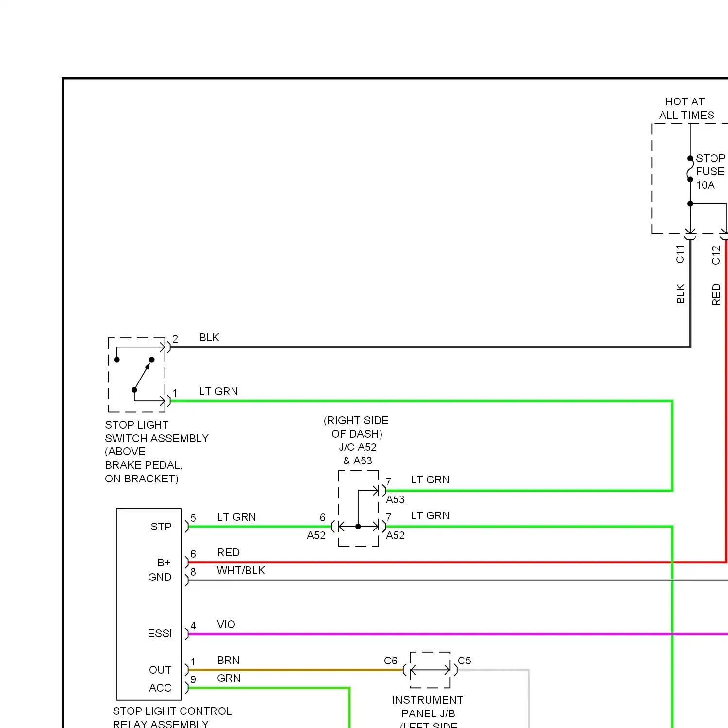Click the "(RIGHT SIDE OF DASH) J/C A52 & A53" caption

(357, 440)
